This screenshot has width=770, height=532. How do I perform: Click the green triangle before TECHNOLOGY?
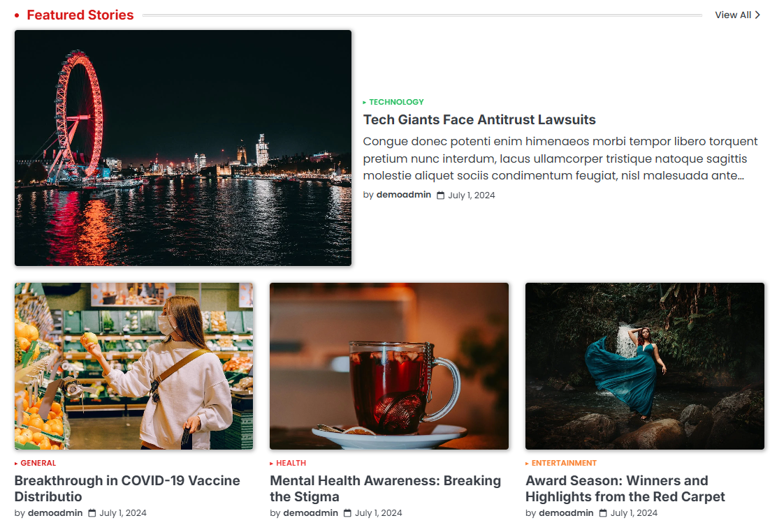[364, 103]
